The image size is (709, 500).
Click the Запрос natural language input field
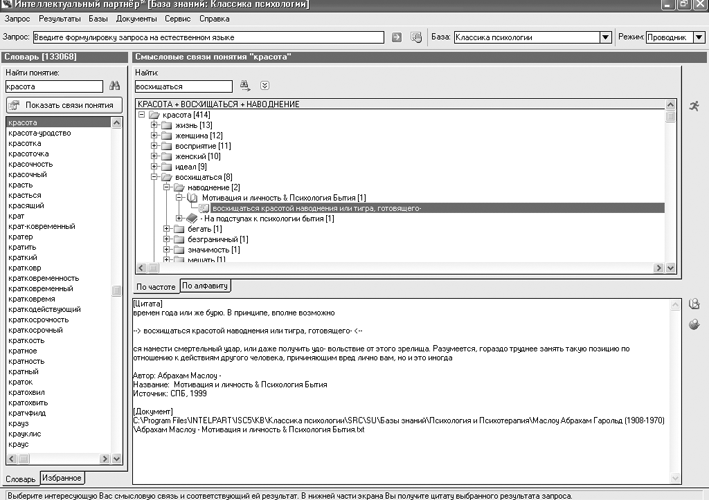pos(210,37)
